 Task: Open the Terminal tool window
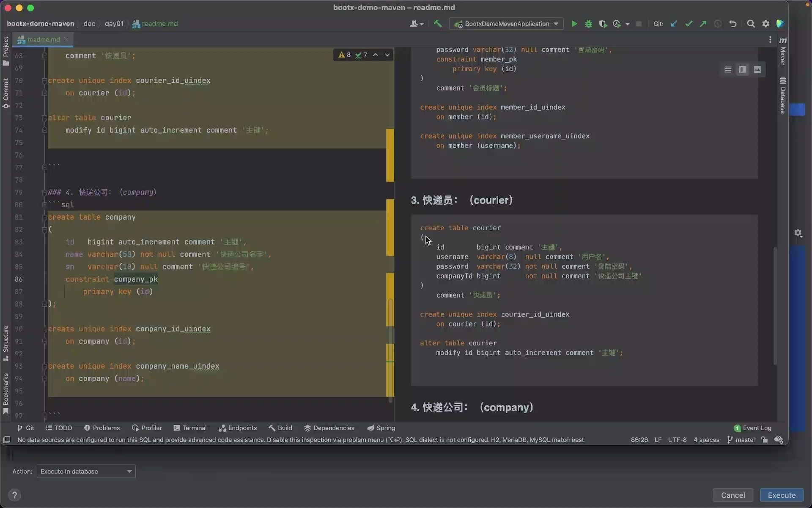coord(190,428)
